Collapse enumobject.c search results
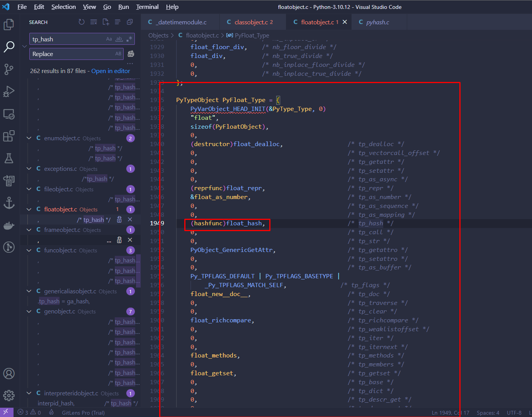 click(x=29, y=138)
